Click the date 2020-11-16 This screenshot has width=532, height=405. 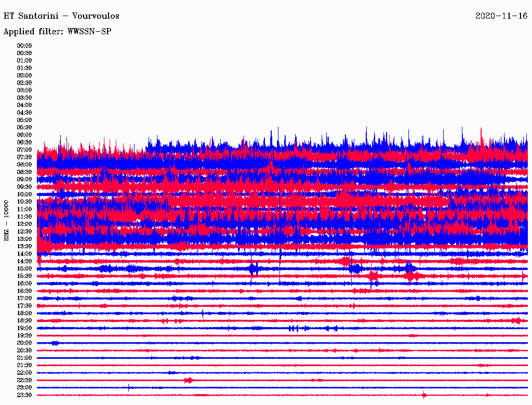pos(501,16)
